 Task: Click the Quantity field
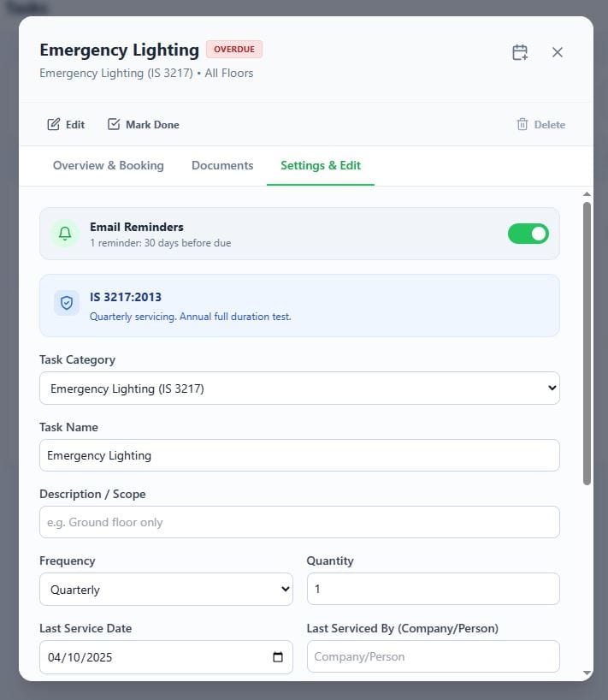[x=433, y=590]
